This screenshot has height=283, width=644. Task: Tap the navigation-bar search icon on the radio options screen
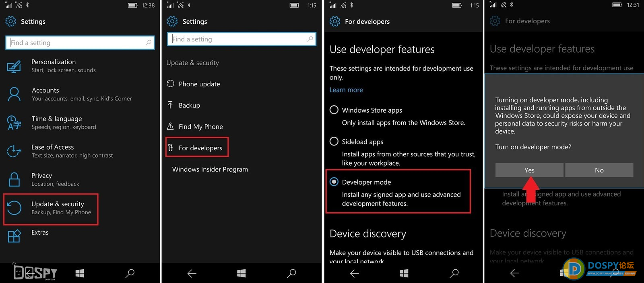454,273
